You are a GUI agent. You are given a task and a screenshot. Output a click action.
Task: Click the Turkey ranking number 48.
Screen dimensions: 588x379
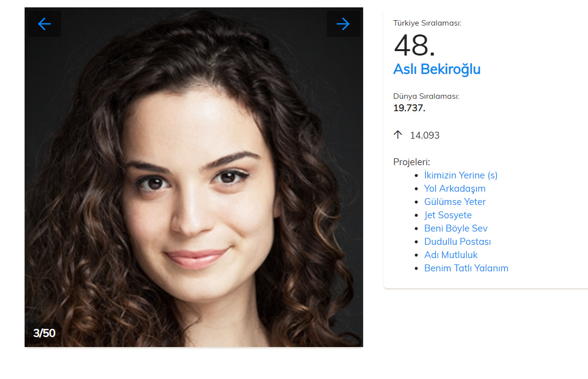pyautogui.click(x=414, y=46)
